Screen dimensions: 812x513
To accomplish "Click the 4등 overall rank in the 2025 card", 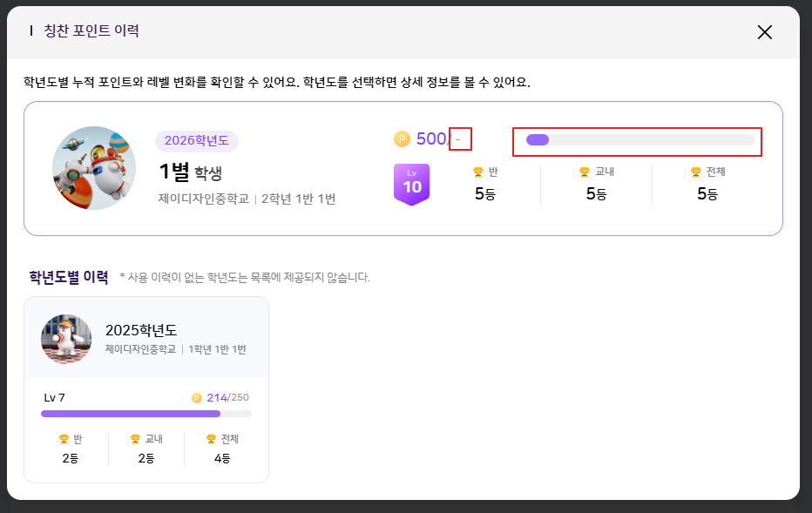I will [x=222, y=458].
